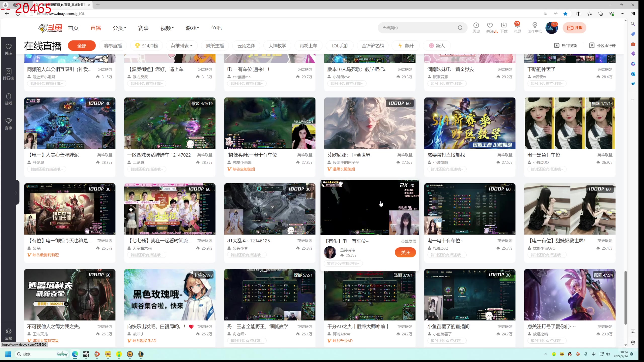Image resolution: width=644 pixels, height=362 pixels.
Task: Select the 妹纸主播 filter tab
Action: [x=215, y=46]
